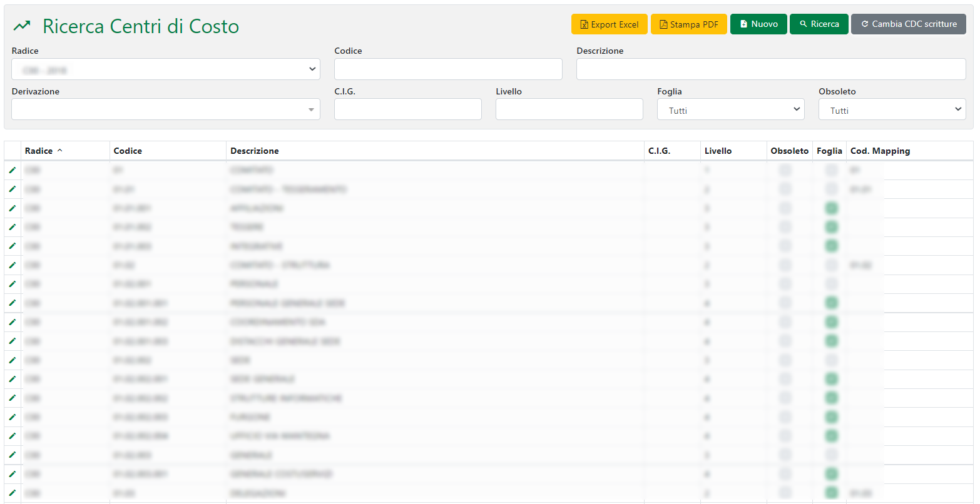Expand the Foglia filter dropdown
Image resolution: width=980 pixels, height=504 pixels.
[730, 109]
